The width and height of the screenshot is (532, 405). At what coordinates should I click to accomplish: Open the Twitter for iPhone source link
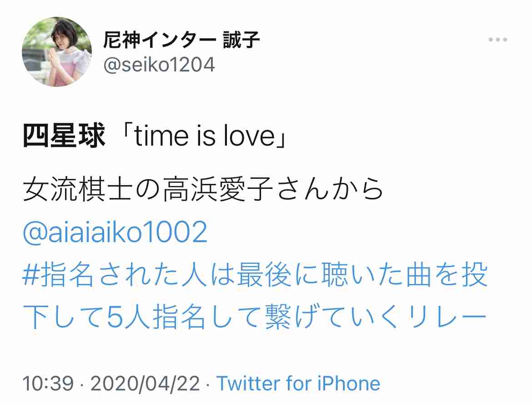[x=298, y=384]
